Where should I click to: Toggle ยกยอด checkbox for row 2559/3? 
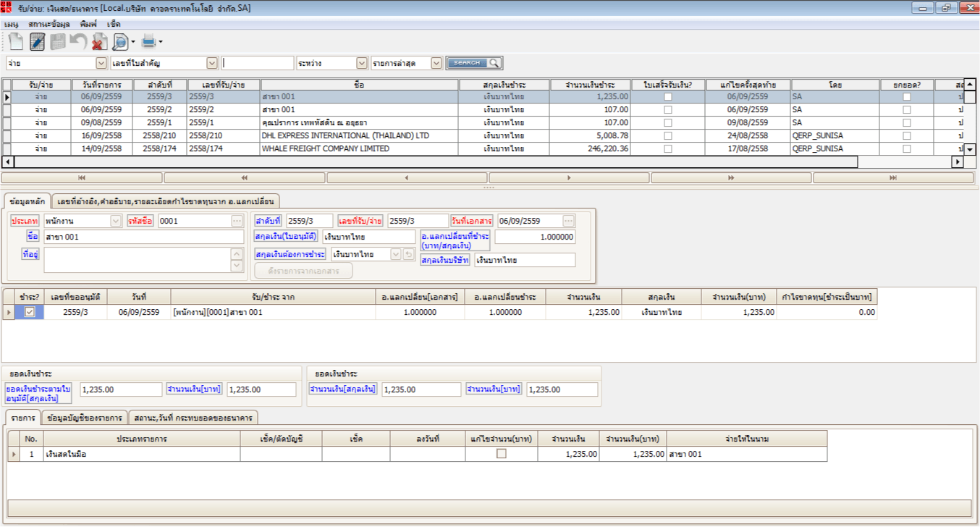[906, 96]
